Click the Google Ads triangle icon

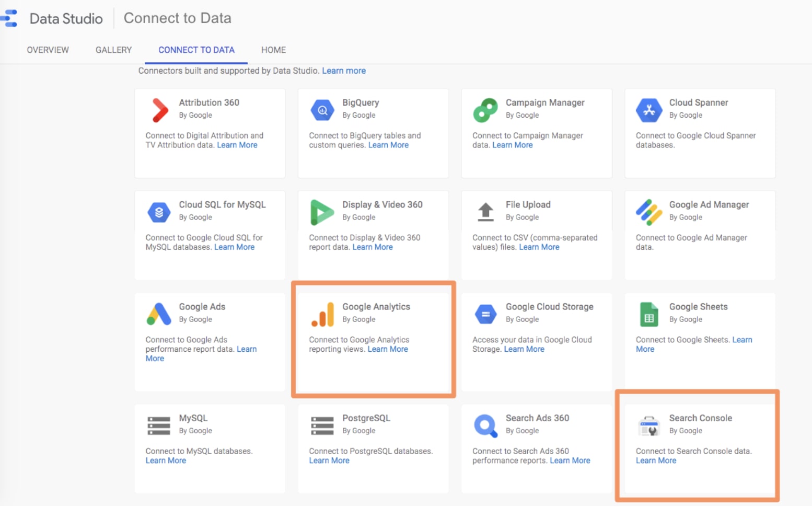pyautogui.click(x=159, y=314)
